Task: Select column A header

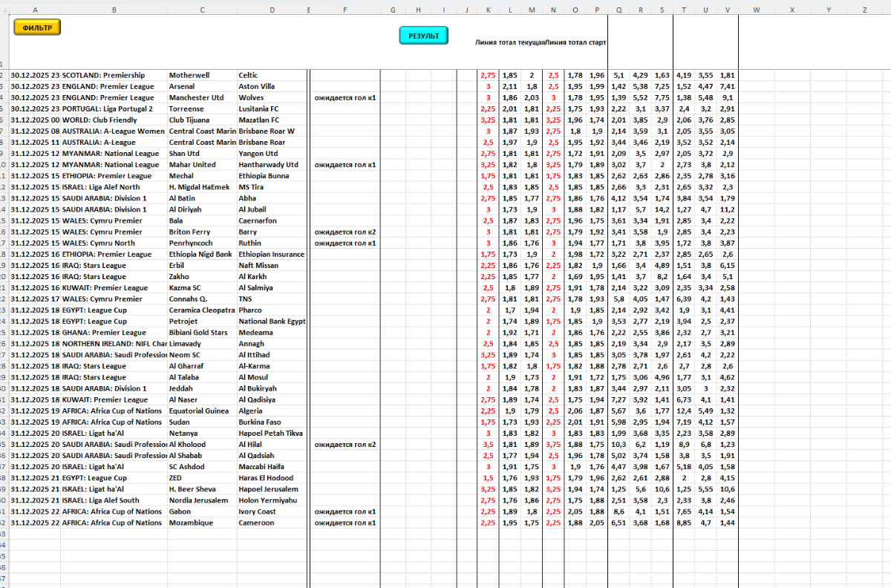Action: pyautogui.click(x=36, y=10)
